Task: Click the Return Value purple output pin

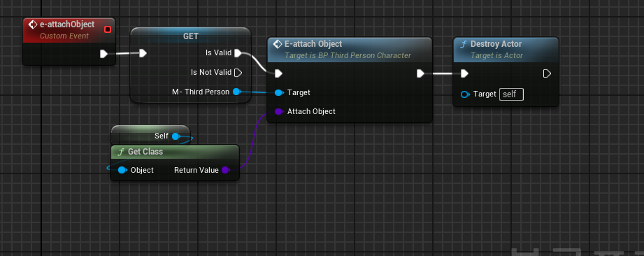Action: (x=225, y=170)
